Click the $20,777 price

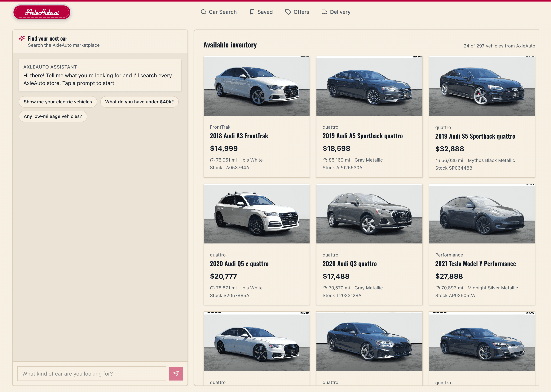point(224,276)
